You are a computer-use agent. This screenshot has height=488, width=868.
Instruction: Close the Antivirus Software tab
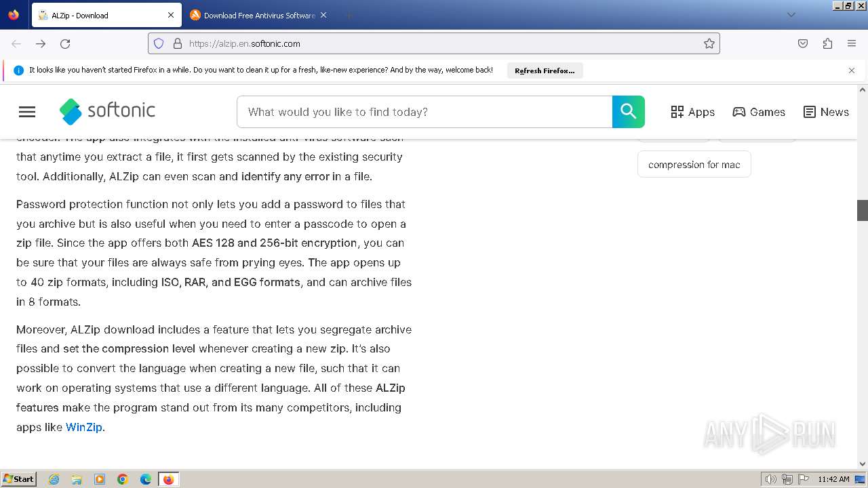point(323,15)
